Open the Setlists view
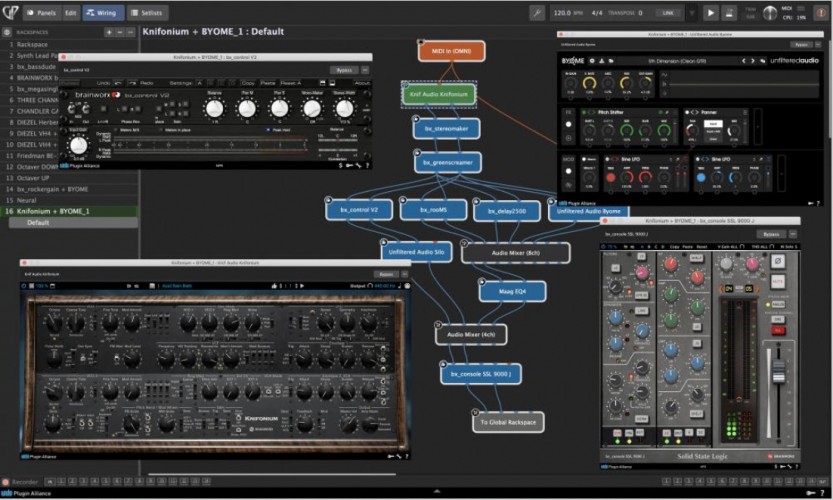Viewport: 833px width, 500px height. pos(147,13)
